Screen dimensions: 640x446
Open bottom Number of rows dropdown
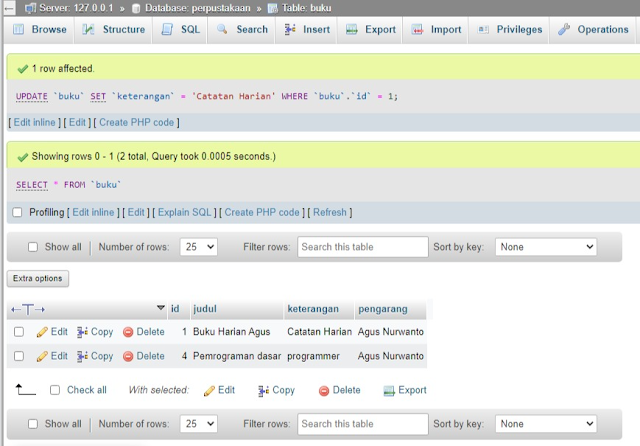[199, 424]
